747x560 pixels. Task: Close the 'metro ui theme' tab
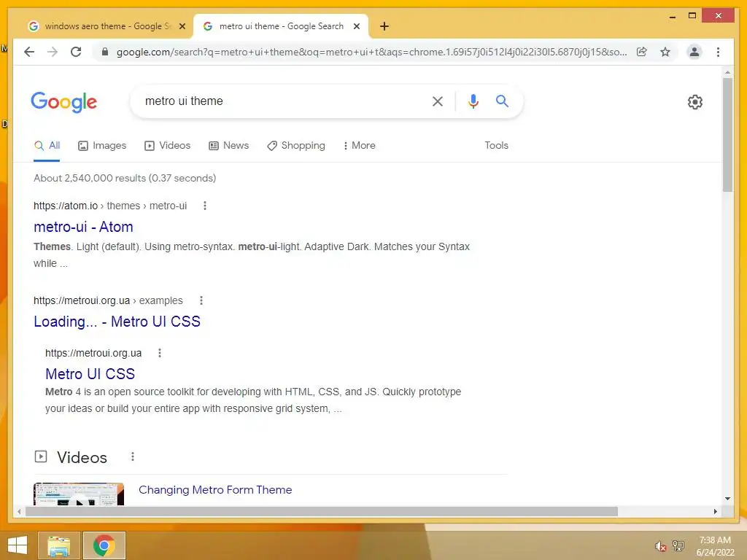point(356,26)
